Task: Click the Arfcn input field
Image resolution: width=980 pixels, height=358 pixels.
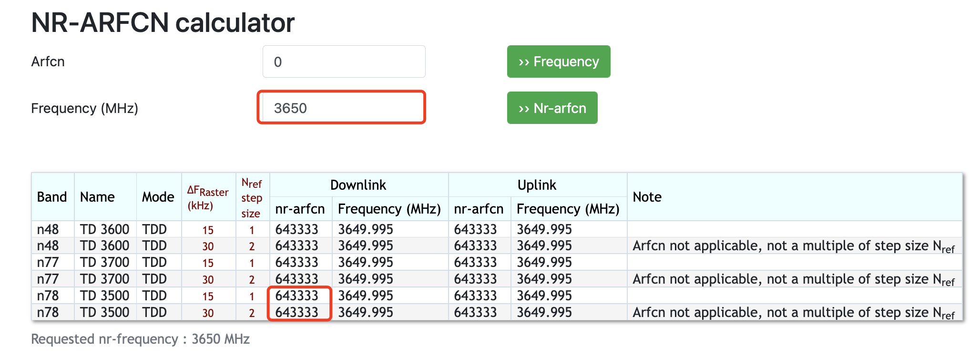Action: [x=344, y=61]
